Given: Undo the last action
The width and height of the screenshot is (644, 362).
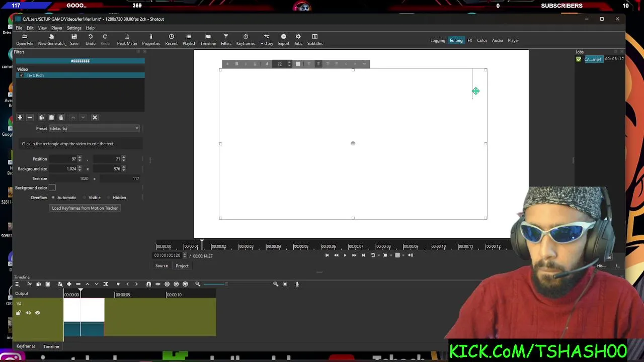Looking at the screenshot, I should [x=91, y=40].
